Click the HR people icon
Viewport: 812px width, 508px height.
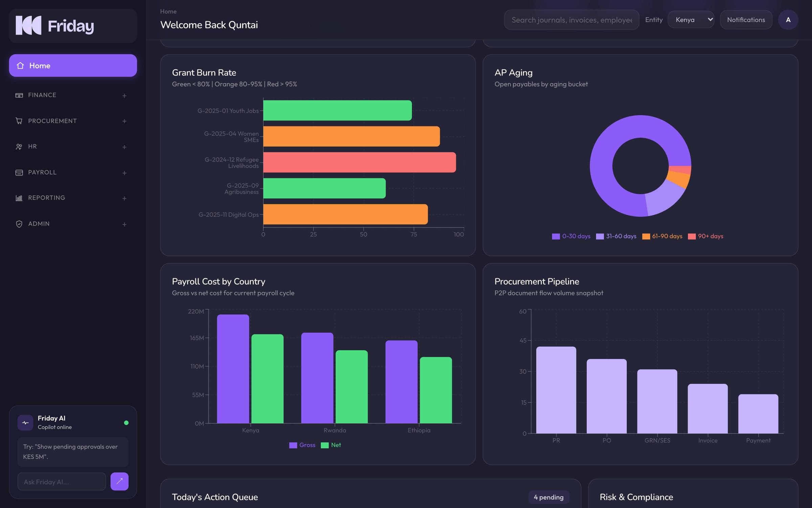pyautogui.click(x=19, y=147)
